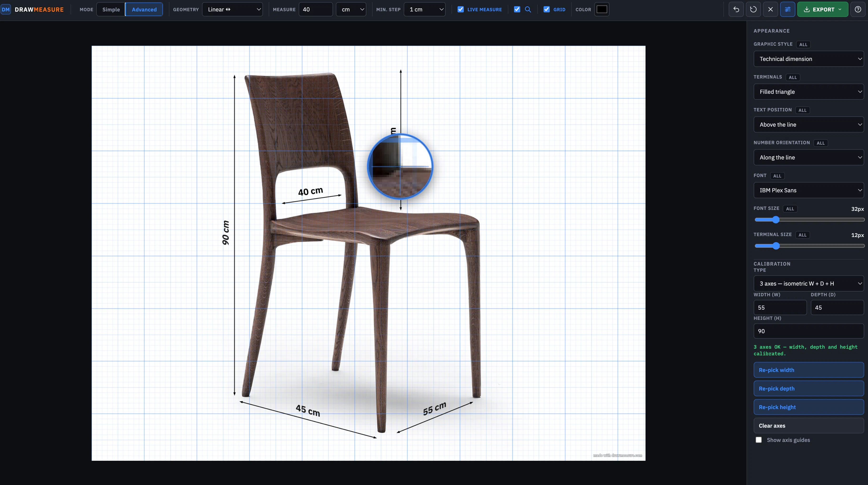Click ALL badge next to Graphic Style
Image resolution: width=868 pixels, height=485 pixels.
(x=803, y=45)
